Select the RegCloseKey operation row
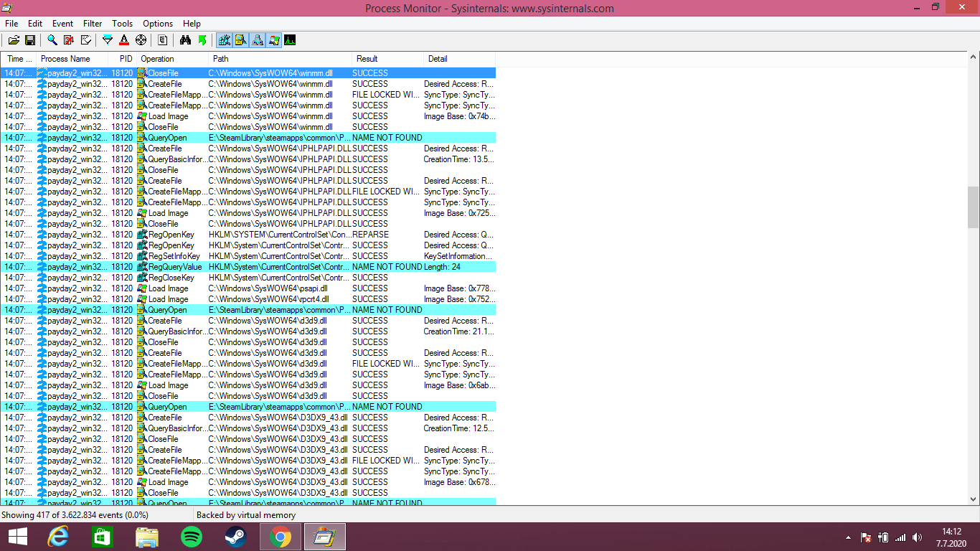 pos(248,278)
